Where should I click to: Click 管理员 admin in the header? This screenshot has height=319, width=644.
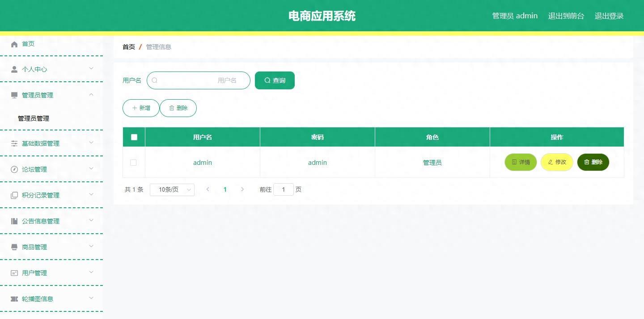(515, 16)
